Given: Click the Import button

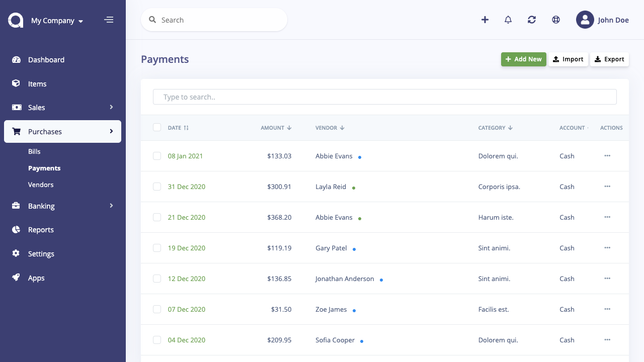Looking at the screenshot, I should coord(568,59).
